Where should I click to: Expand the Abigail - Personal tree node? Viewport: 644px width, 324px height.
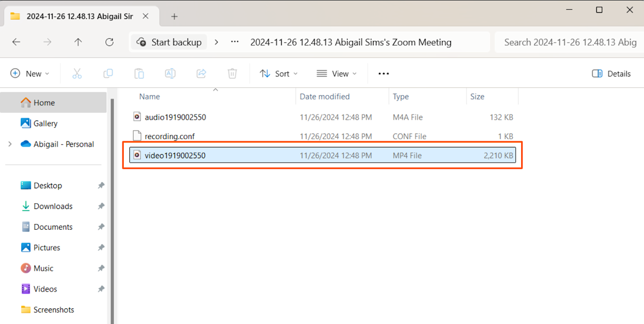coord(10,144)
